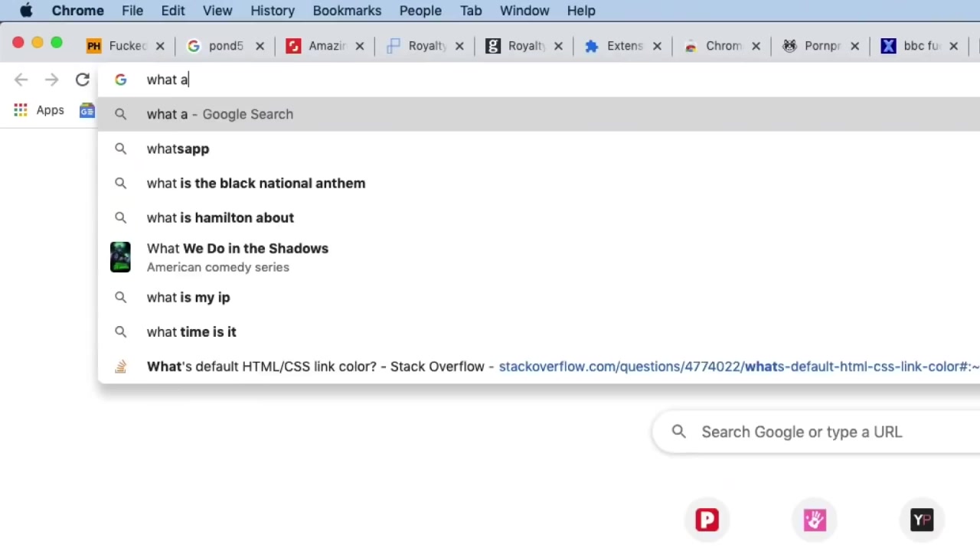Click search icon beside 'what is my ip'
980x551 pixels.
point(120,297)
